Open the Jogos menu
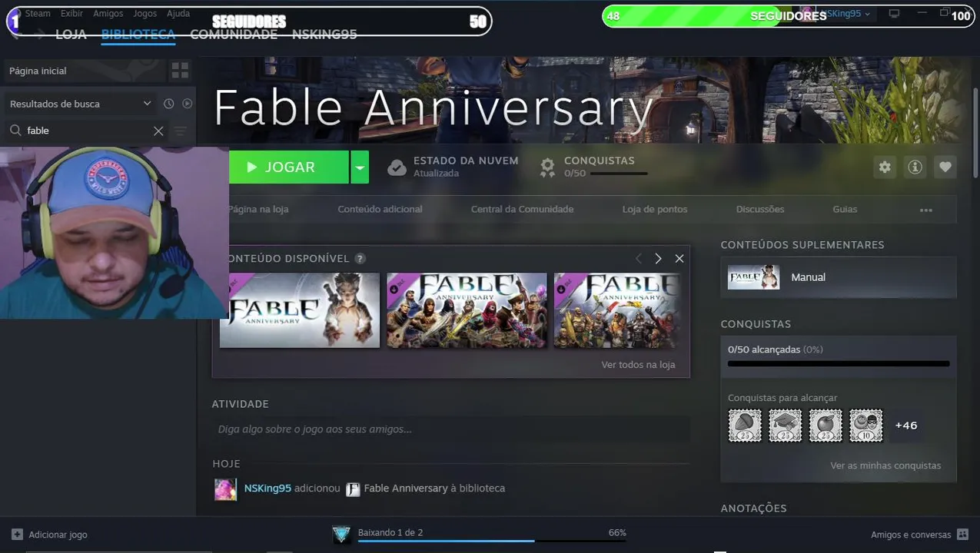Screen dimensions: 980x553 click(145, 14)
